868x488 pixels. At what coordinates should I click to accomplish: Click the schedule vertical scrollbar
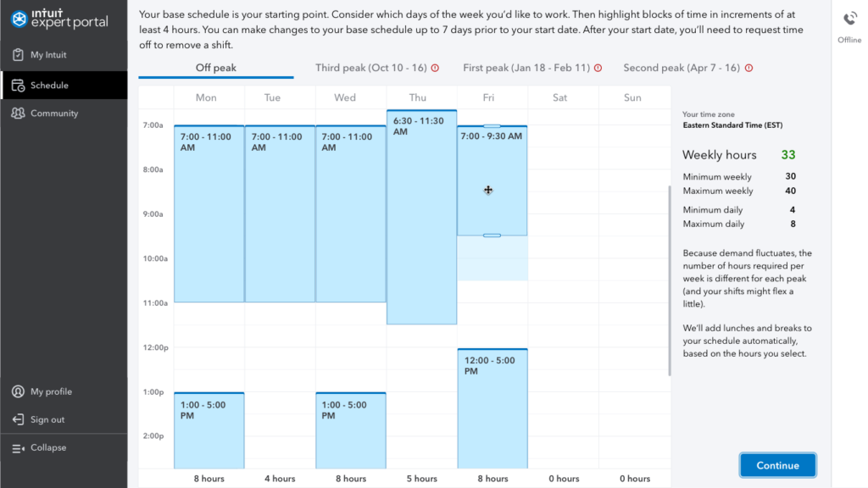click(x=669, y=280)
